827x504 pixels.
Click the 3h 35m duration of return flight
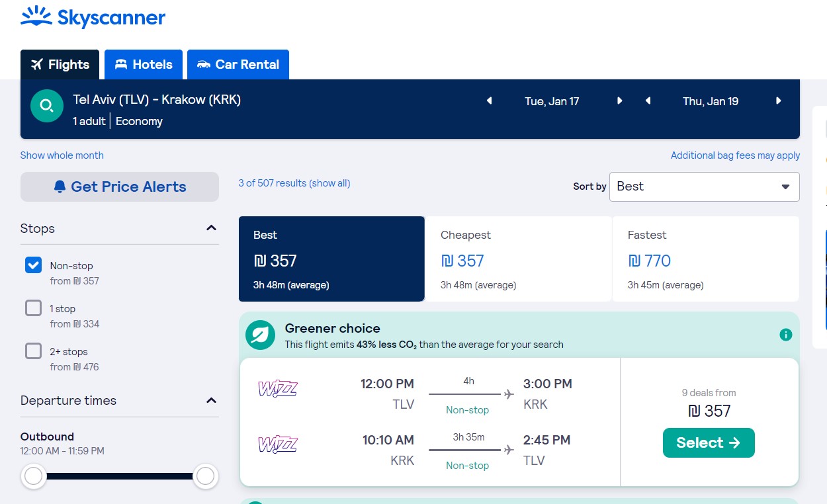click(468, 437)
